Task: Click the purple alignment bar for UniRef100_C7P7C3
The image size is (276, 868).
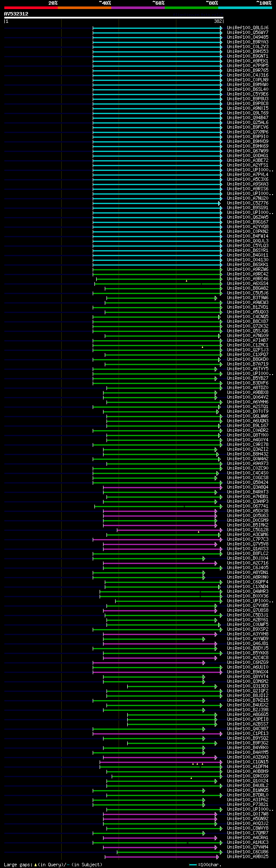Action: tap(157, 539)
